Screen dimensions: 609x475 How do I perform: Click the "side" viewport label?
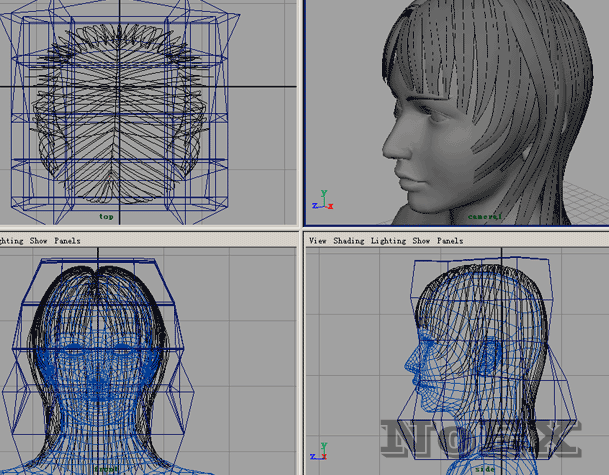click(x=485, y=470)
